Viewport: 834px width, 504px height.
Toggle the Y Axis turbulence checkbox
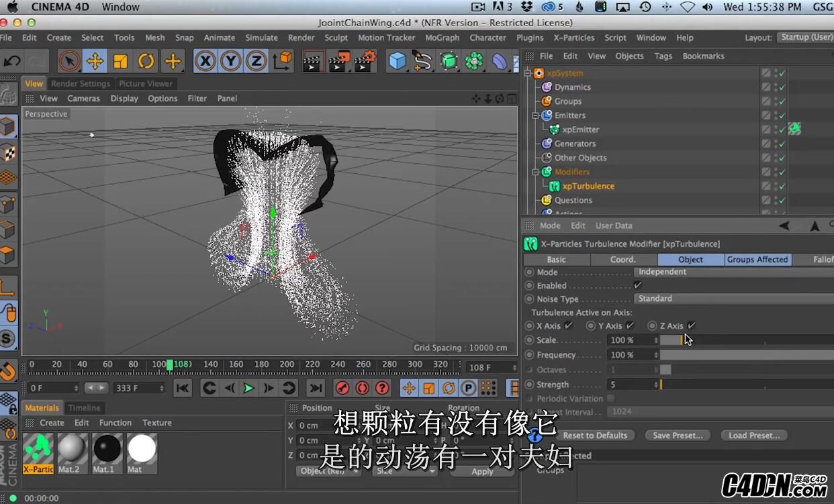click(630, 325)
